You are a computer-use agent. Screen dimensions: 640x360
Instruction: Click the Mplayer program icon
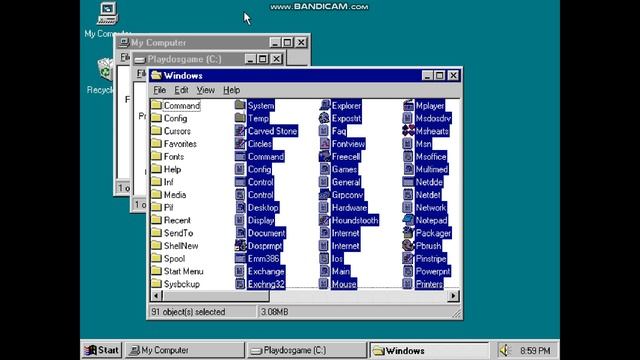pos(408,105)
